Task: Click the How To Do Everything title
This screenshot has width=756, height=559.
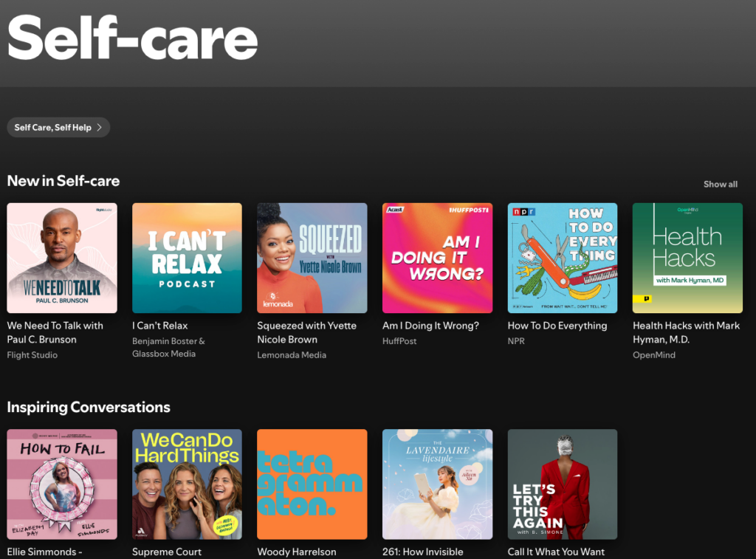Action: pos(557,326)
